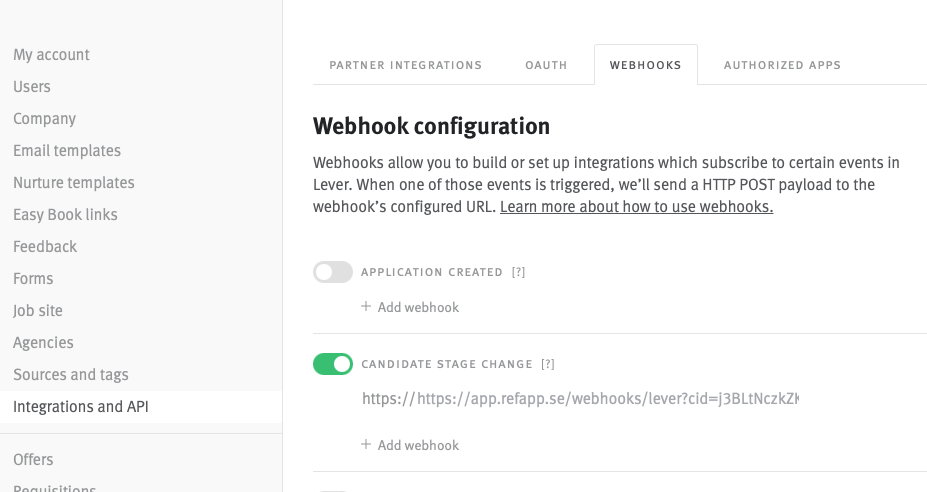Viewport: 927px width, 492px height.
Task: Switch to the Partner Integrations tab
Action: click(x=405, y=65)
